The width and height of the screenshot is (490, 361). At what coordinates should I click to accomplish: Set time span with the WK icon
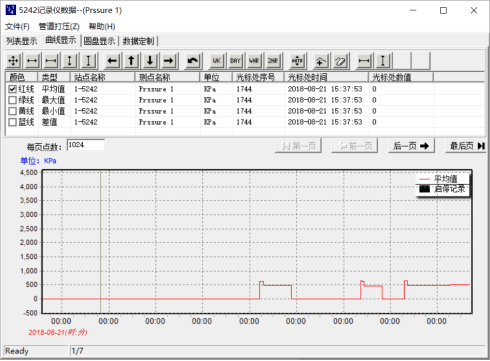click(x=217, y=61)
